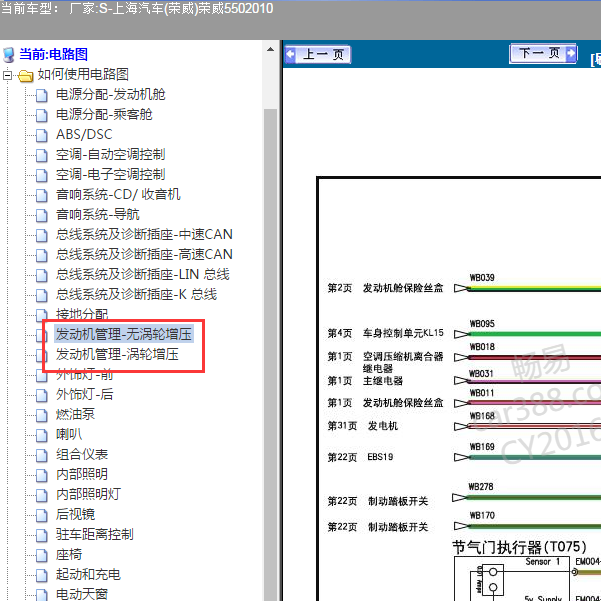Select the ABS/DSC tree item
Viewport: 601px width, 601px height.
[84, 134]
